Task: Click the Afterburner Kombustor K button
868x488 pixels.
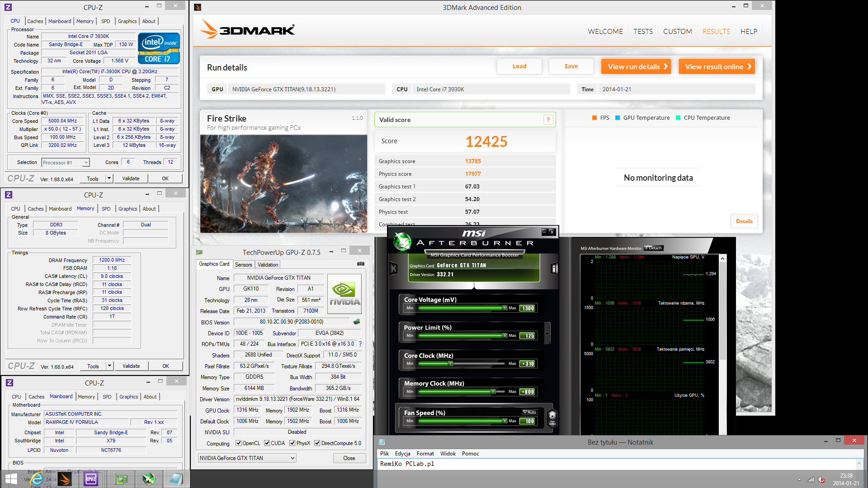Action: (x=393, y=269)
